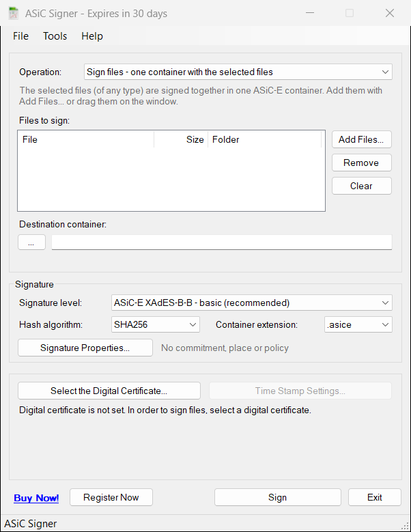Image resolution: width=411 pixels, height=532 pixels.
Task: Click the Register Now button
Action: coord(111,497)
